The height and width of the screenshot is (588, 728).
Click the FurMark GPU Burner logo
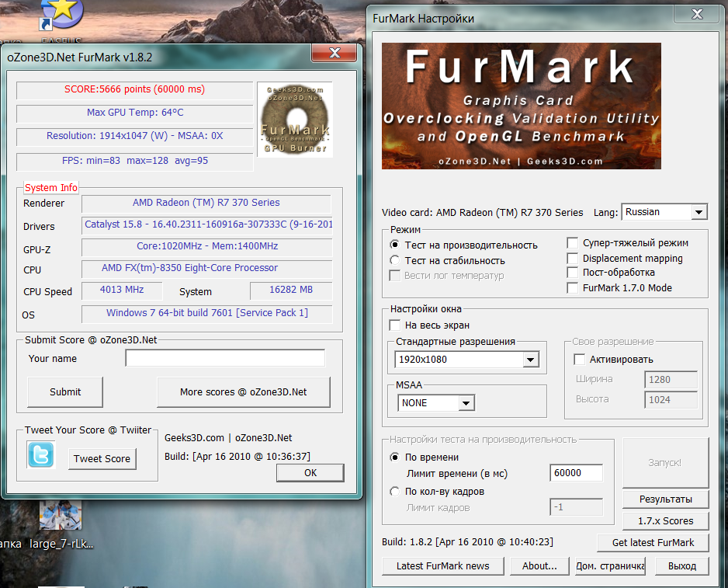[x=294, y=119]
